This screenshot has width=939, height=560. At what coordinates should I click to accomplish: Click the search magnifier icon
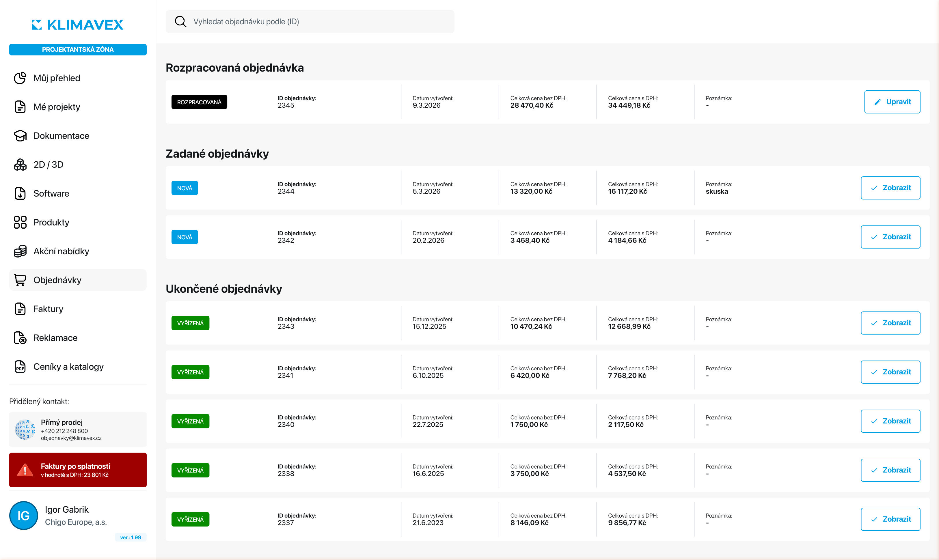180,22
